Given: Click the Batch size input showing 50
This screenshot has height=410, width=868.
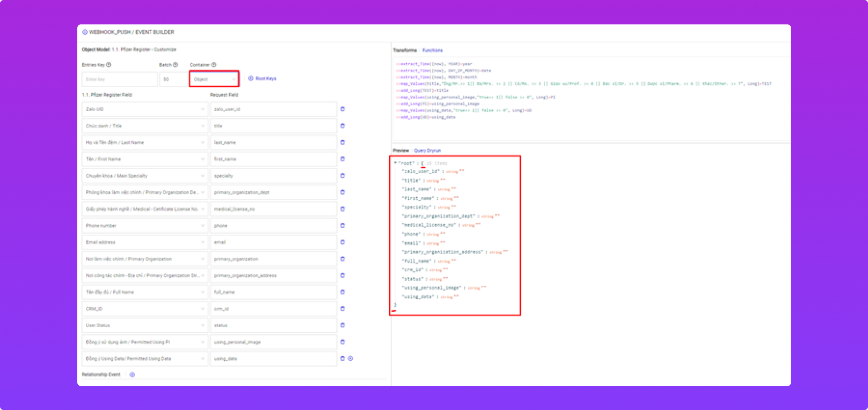Looking at the screenshot, I should [174, 80].
